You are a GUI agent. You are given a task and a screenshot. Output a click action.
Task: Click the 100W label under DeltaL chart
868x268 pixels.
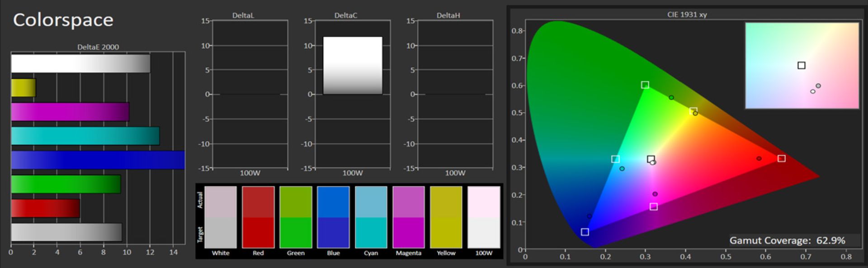[x=250, y=173]
